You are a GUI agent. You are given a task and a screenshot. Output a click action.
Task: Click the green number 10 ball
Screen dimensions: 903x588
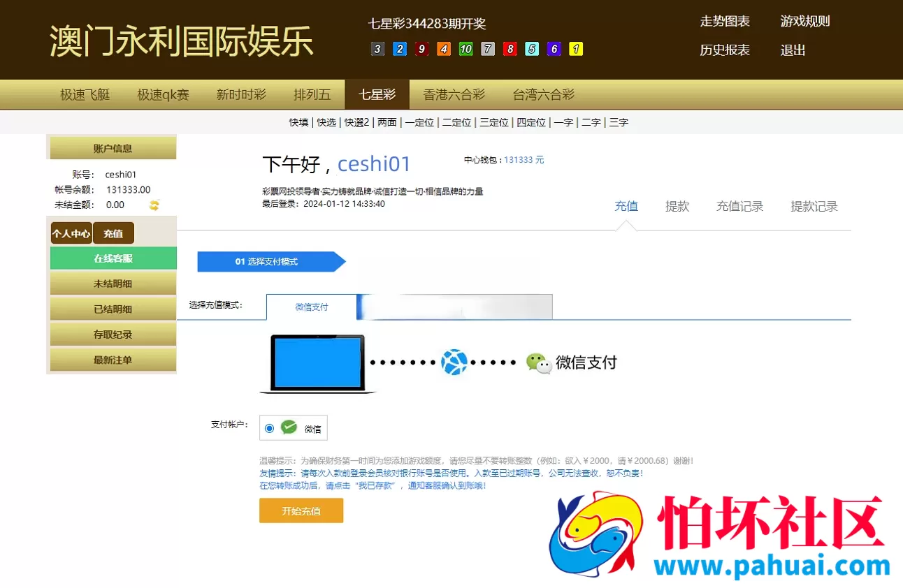point(465,49)
